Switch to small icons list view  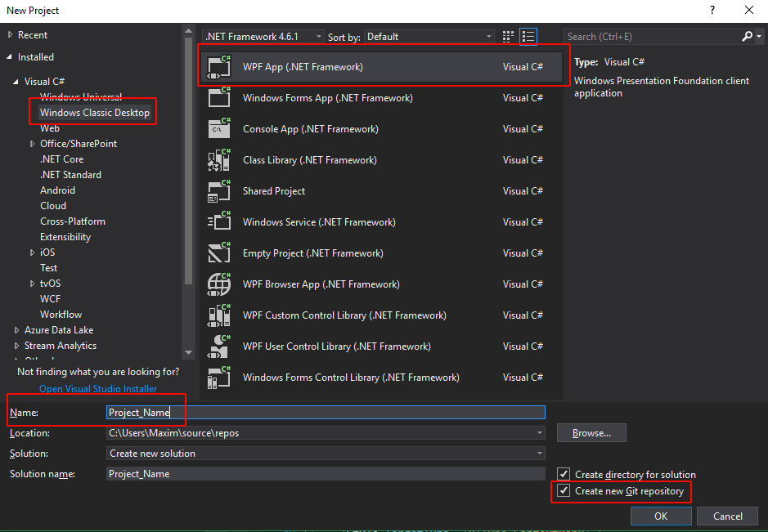[528, 37]
